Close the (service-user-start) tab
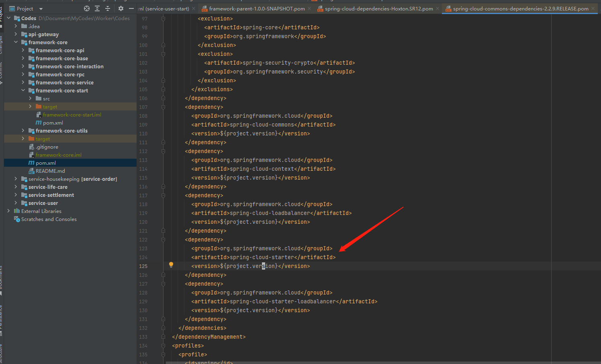 click(x=194, y=8)
